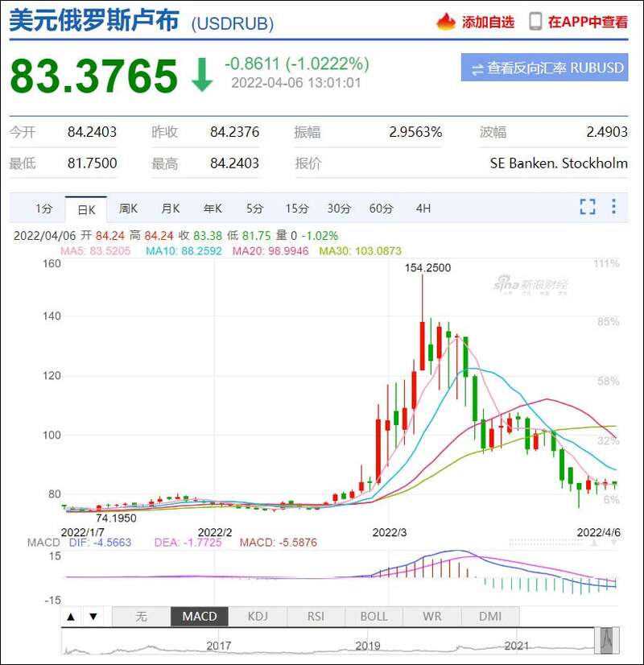The width and height of the screenshot is (644, 665).
Task: Click 2019 on the overview timeline
Action: (x=367, y=645)
